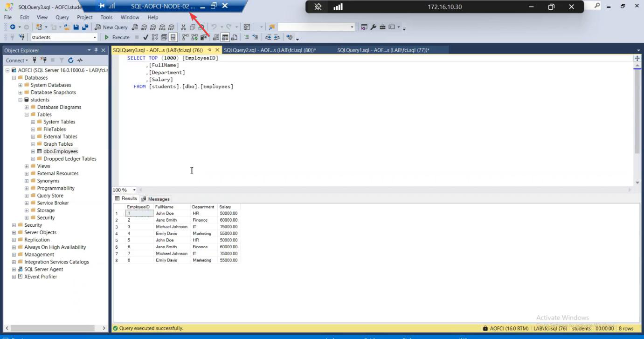Click the DAX query icon
This screenshot has height=339, width=644.
pyautogui.click(x=171, y=27)
